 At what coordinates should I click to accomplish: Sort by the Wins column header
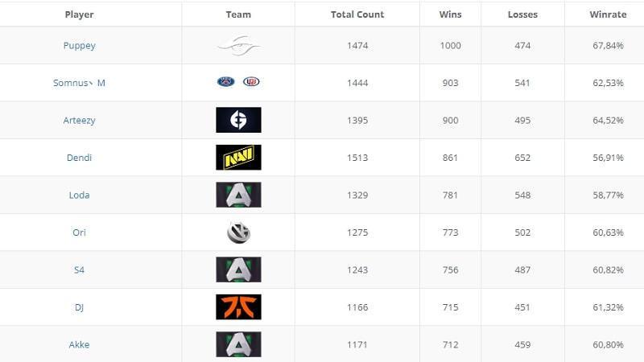coord(450,14)
